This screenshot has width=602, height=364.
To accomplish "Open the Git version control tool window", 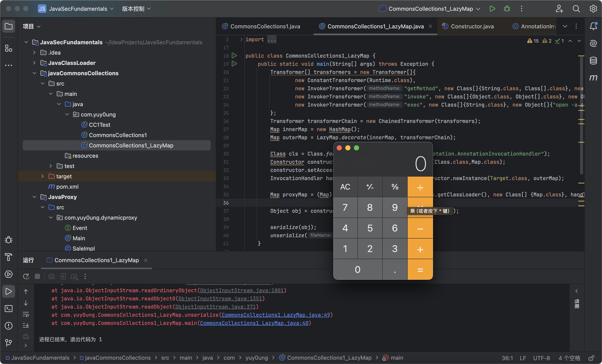I will 9,343.
